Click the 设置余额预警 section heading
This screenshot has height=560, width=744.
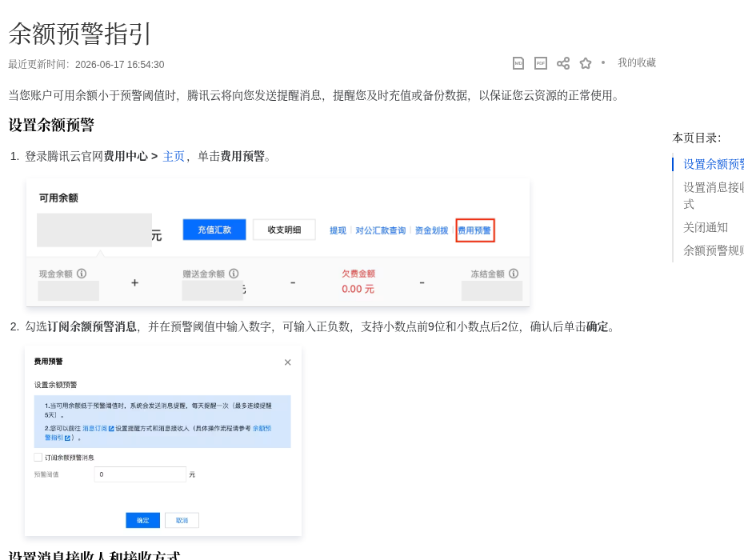(x=51, y=125)
